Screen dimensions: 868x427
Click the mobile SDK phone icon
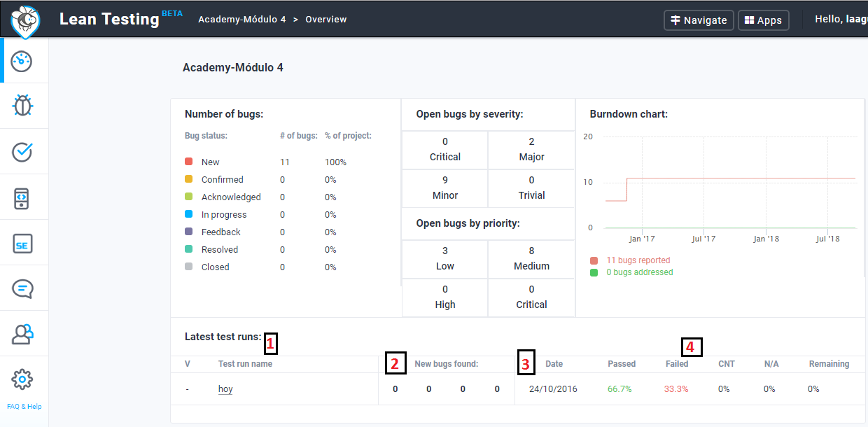[23, 198]
